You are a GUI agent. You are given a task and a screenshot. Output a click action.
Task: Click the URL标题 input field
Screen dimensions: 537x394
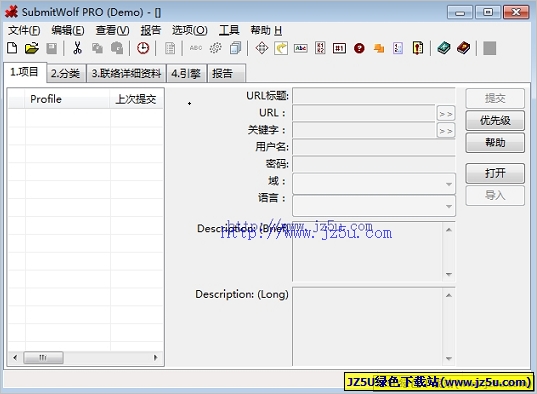click(x=374, y=96)
